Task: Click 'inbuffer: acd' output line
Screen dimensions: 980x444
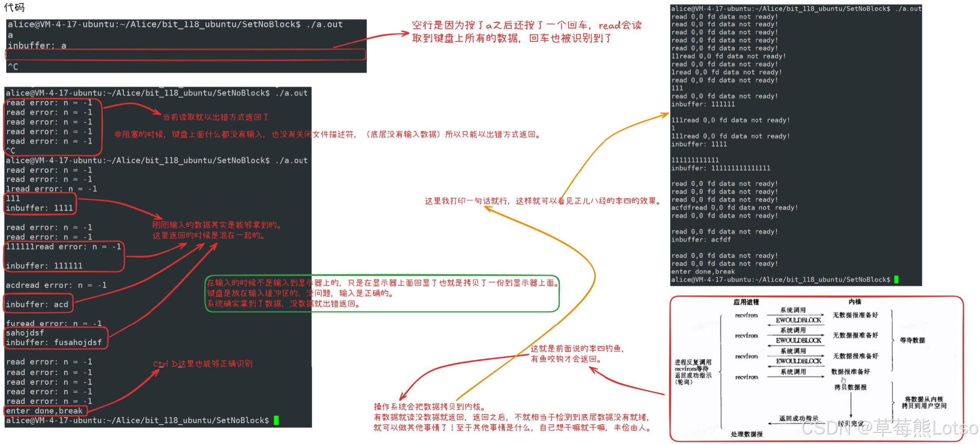Action: click(37, 304)
